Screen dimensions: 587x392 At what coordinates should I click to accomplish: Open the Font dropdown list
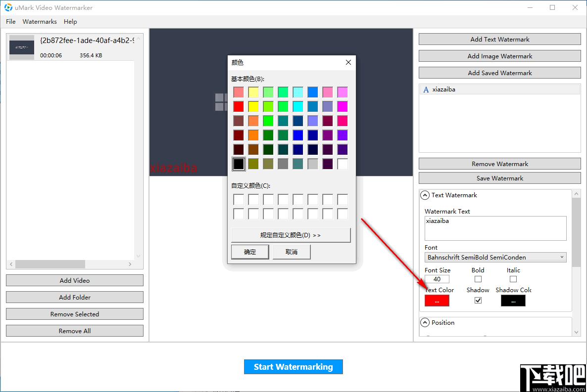(x=495, y=258)
